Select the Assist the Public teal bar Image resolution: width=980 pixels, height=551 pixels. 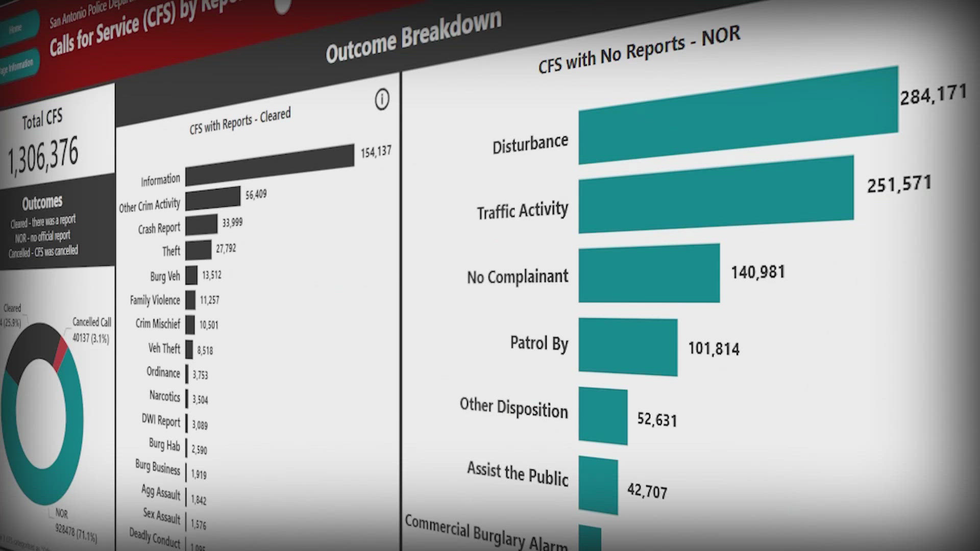(598, 485)
